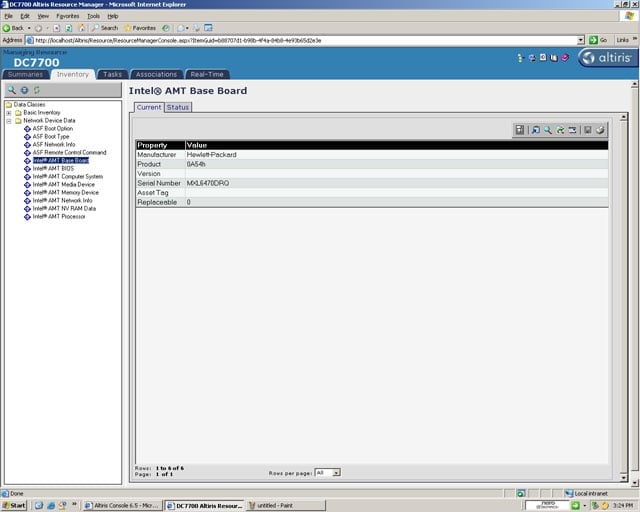Click the Go button beside address bar
The height and width of the screenshot is (512, 640).
[598, 40]
